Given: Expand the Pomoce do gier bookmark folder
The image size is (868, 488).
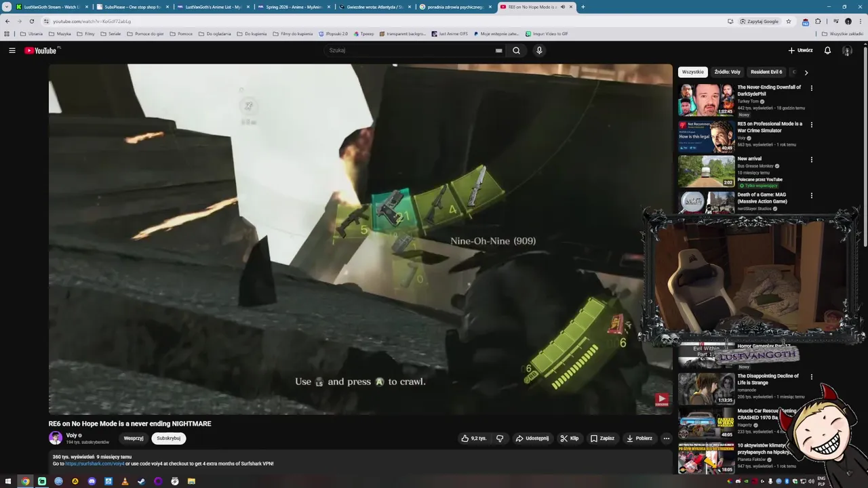Looking at the screenshot, I should tap(145, 33).
